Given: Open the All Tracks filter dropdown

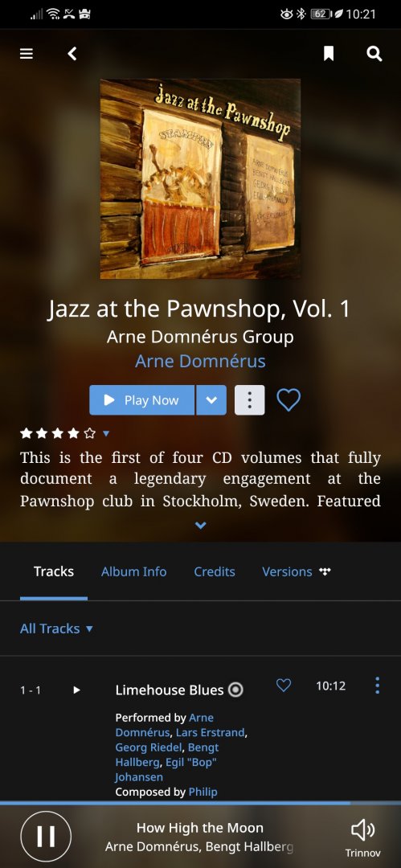Looking at the screenshot, I should point(56,628).
